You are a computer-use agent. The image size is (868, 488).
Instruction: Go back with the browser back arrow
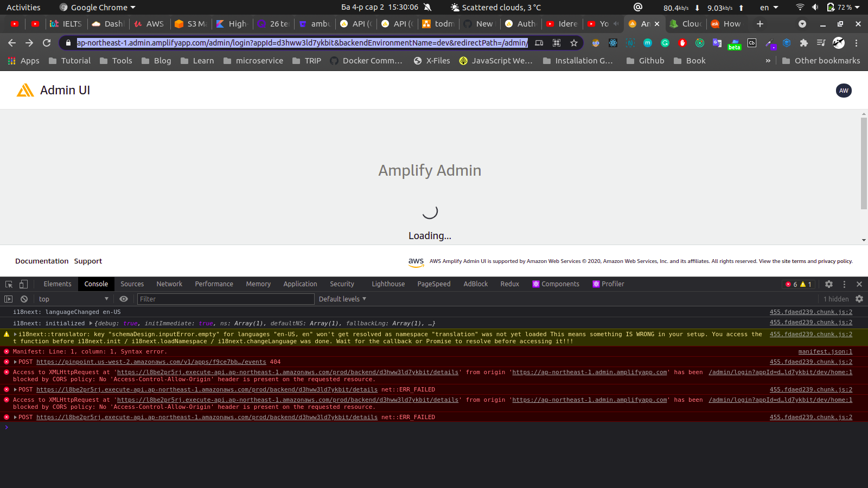click(x=12, y=43)
